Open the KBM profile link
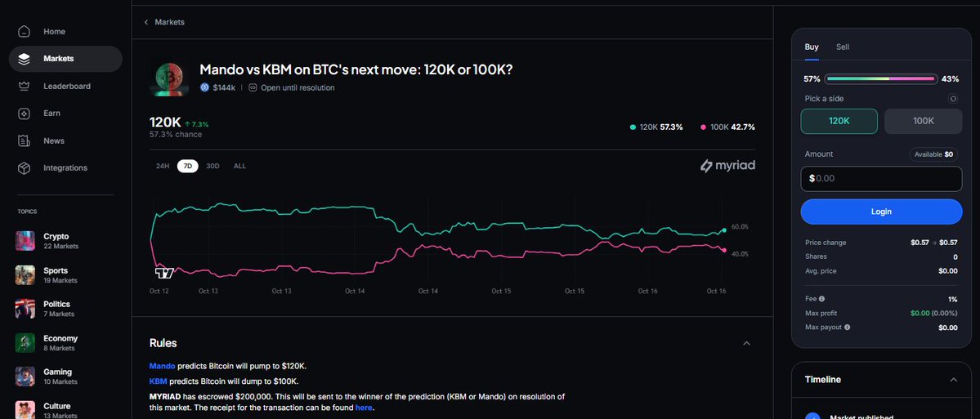This screenshot has height=419, width=980. point(158,381)
